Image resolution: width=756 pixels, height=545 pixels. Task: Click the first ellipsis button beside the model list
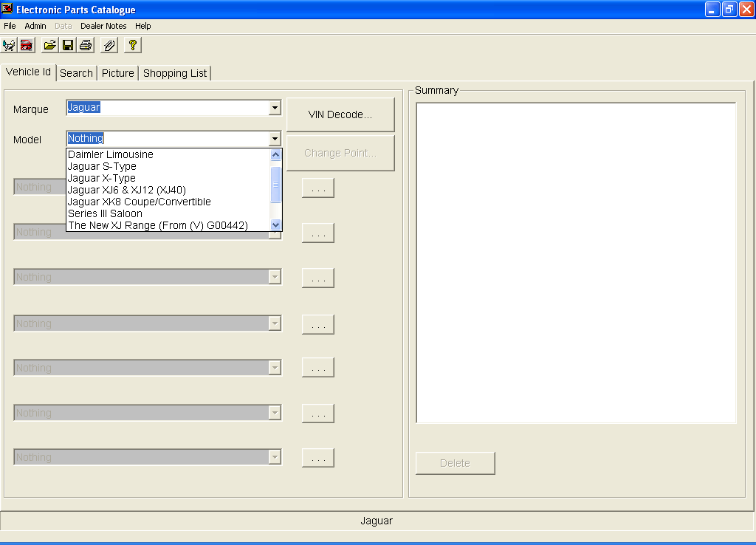point(318,188)
